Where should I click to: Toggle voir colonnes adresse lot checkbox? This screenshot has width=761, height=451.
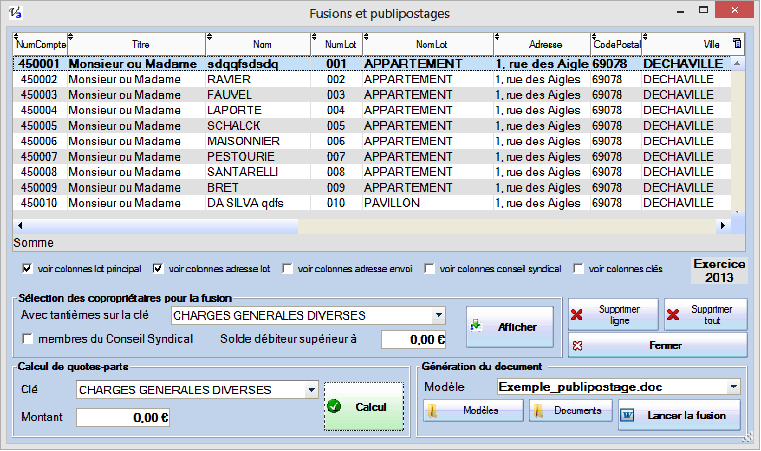point(158,268)
